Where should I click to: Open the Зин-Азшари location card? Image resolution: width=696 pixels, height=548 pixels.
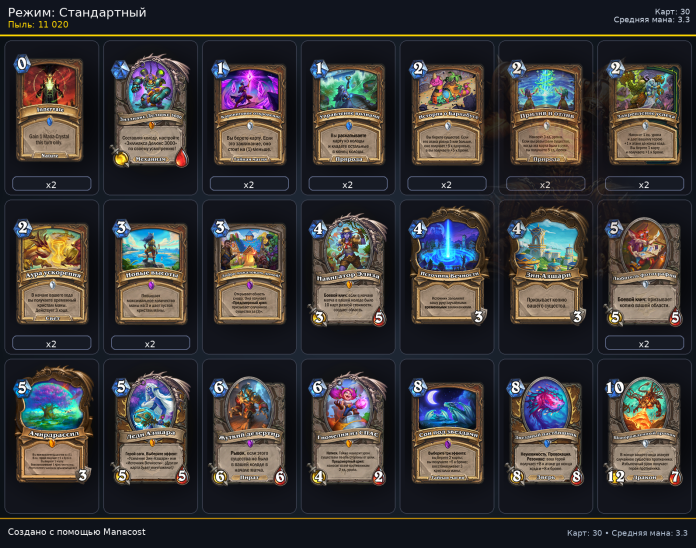click(546, 266)
